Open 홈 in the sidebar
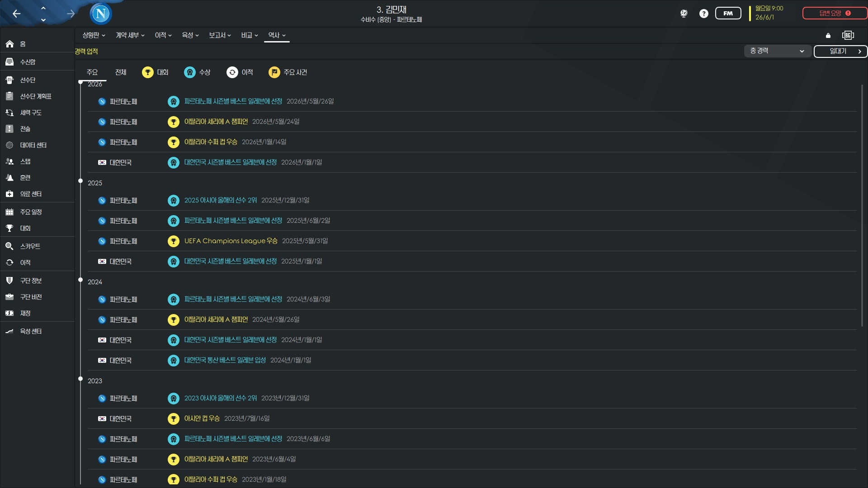 click(37, 44)
